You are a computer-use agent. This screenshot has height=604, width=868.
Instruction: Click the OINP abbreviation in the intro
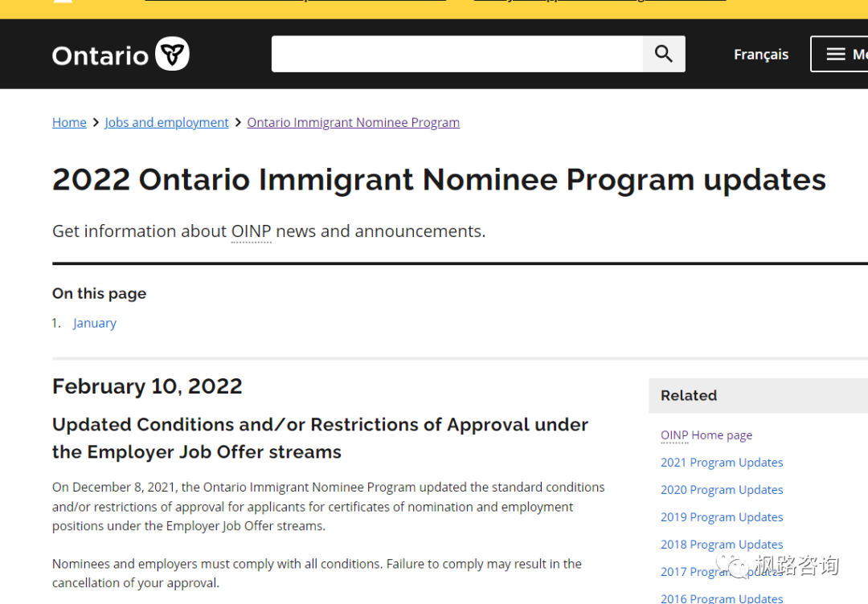point(251,231)
